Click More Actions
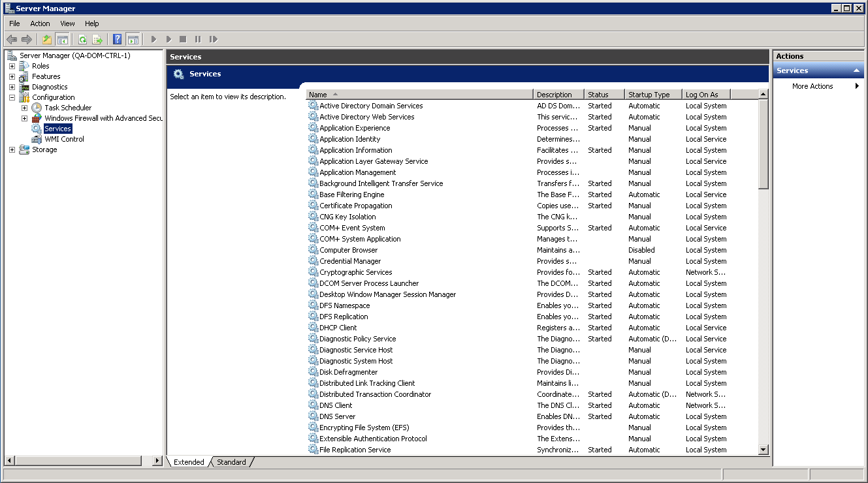 click(x=812, y=86)
